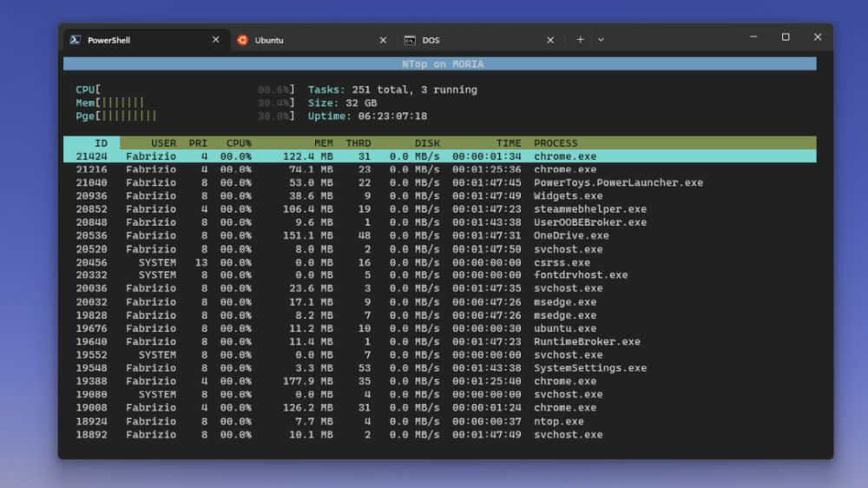The height and width of the screenshot is (488, 868).
Task: Select process row 21424 chrome.exe
Action: (439, 156)
